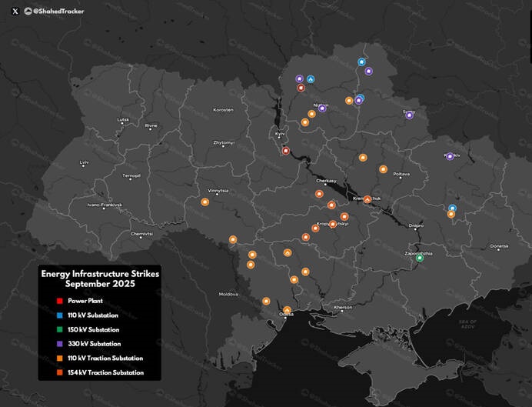This screenshot has width=532, height=407.
Task: Click the traction substation marker at Kremenchuk
Action: 367,199
